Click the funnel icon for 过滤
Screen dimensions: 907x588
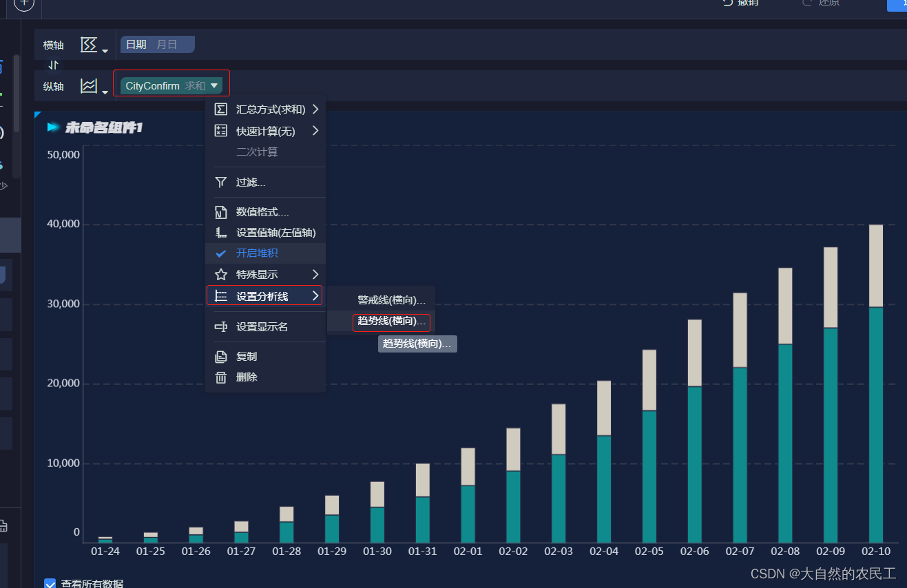221,182
